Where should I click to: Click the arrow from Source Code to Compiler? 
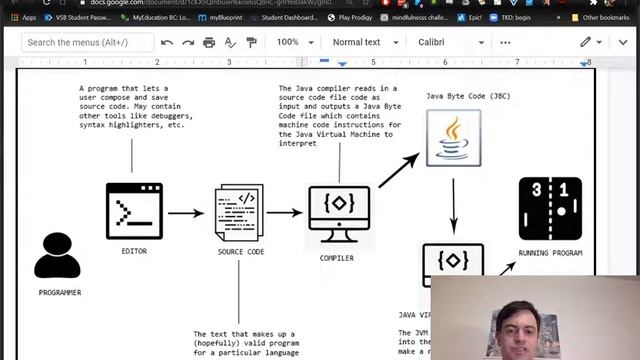click(x=284, y=213)
